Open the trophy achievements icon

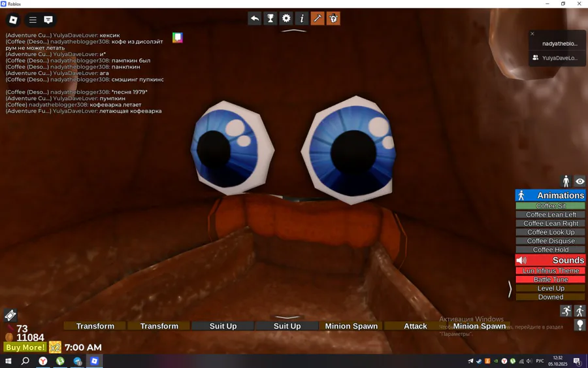pos(270,18)
